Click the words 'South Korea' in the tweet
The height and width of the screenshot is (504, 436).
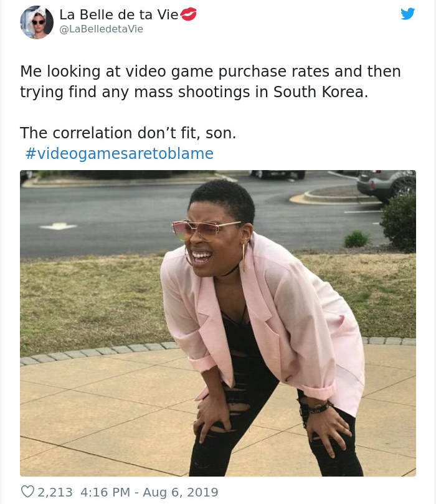click(321, 92)
